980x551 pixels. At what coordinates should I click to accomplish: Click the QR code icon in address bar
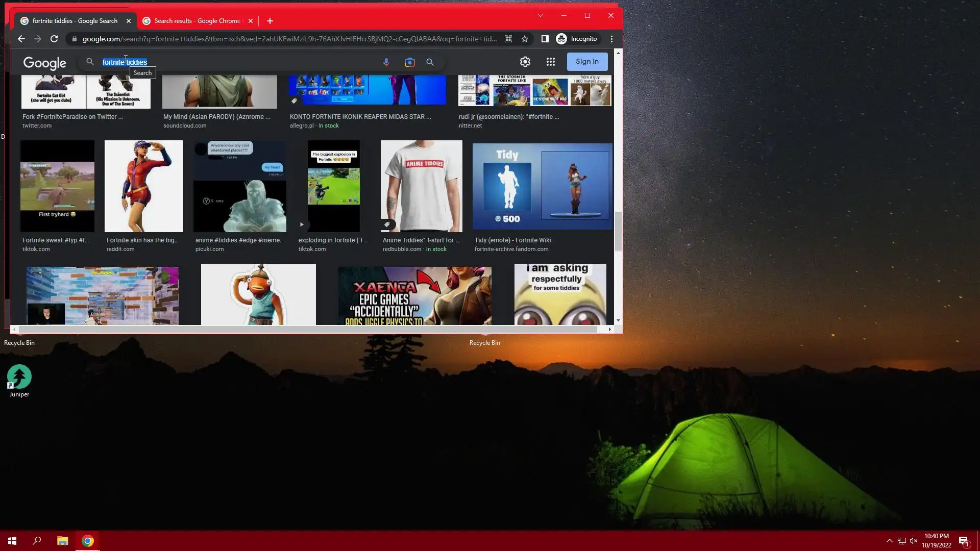click(x=508, y=39)
